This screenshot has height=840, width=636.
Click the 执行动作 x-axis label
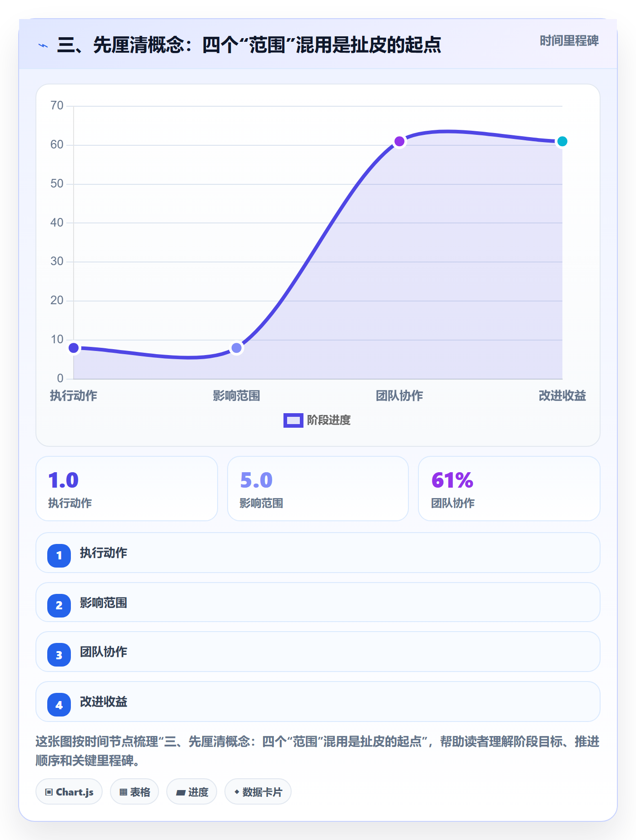[x=74, y=396]
